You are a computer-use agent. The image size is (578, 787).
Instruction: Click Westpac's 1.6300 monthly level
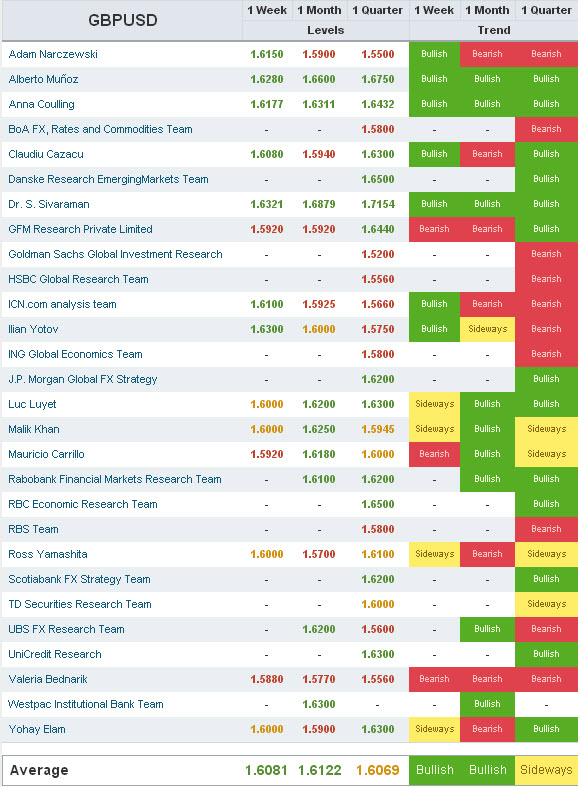319,705
